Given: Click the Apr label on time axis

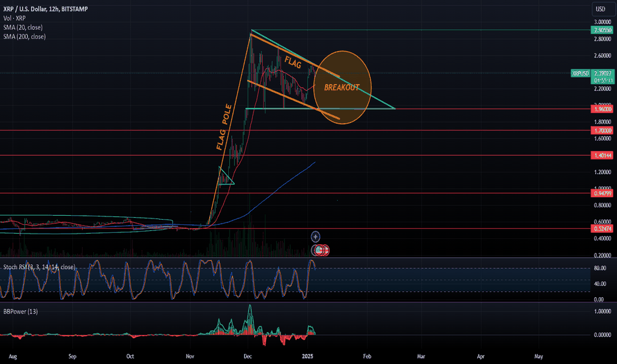Looking at the screenshot, I should click(481, 357).
